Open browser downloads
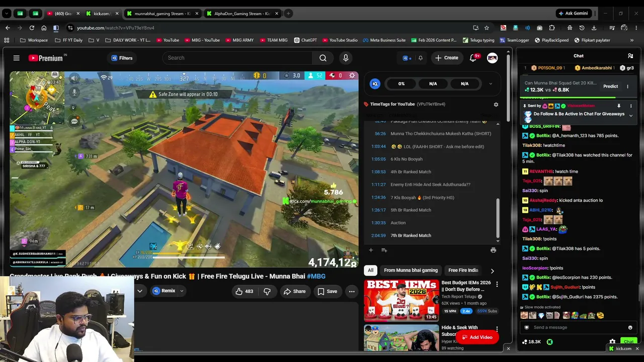This screenshot has height=362, width=644. [x=594, y=28]
